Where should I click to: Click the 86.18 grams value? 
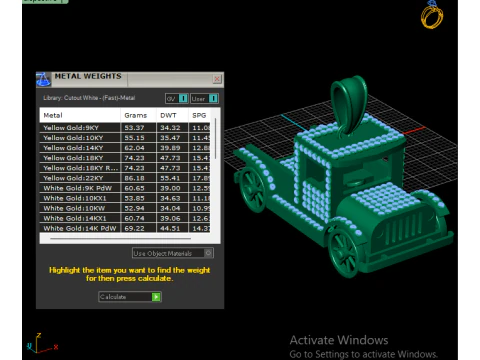coord(134,178)
